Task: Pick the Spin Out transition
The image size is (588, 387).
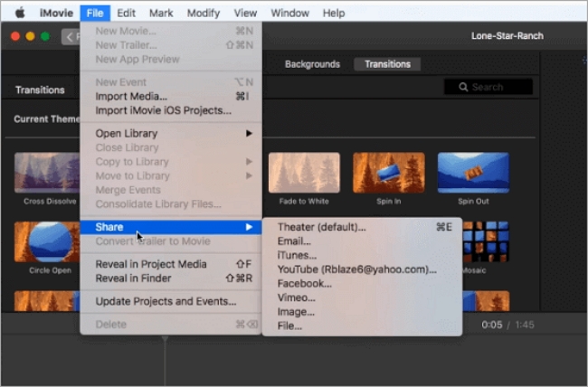Action: pyautogui.click(x=473, y=173)
